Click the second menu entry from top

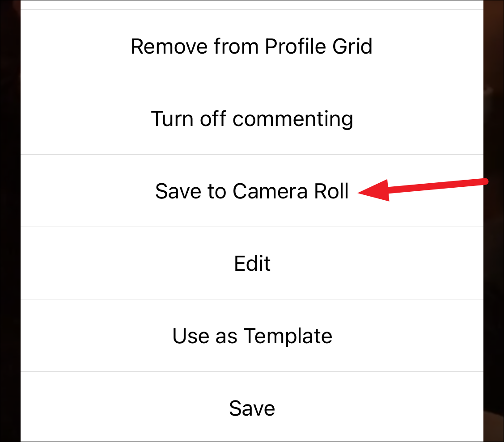click(252, 118)
